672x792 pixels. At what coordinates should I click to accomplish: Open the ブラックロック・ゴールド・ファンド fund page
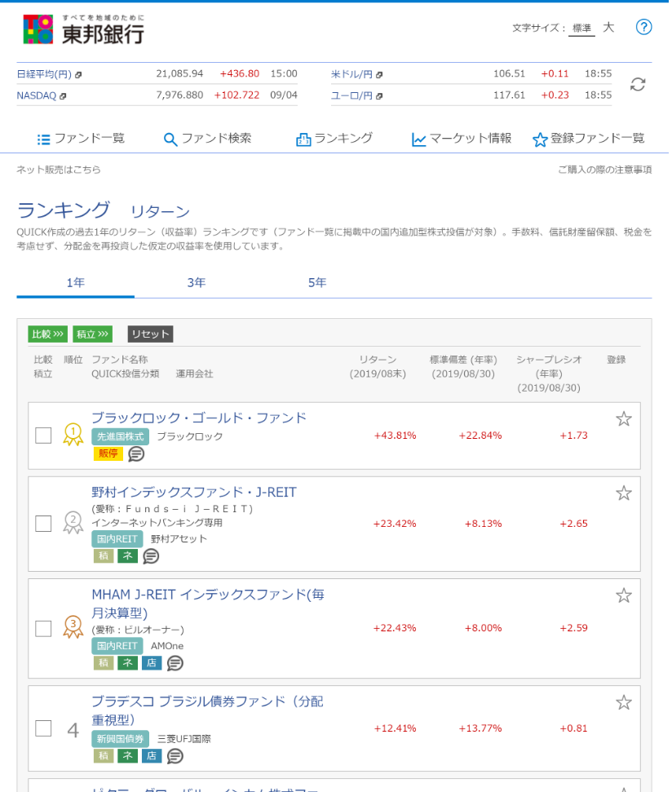pos(199,418)
